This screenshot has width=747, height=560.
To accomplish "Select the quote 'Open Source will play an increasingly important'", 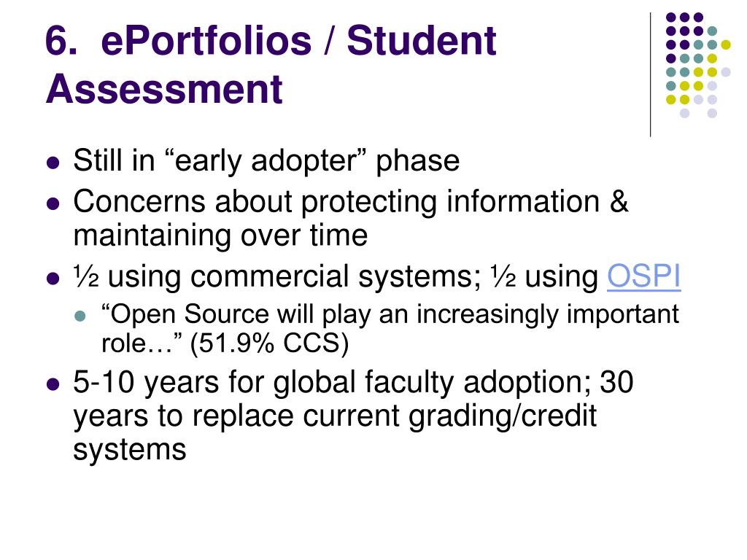I will pos(390,314).
